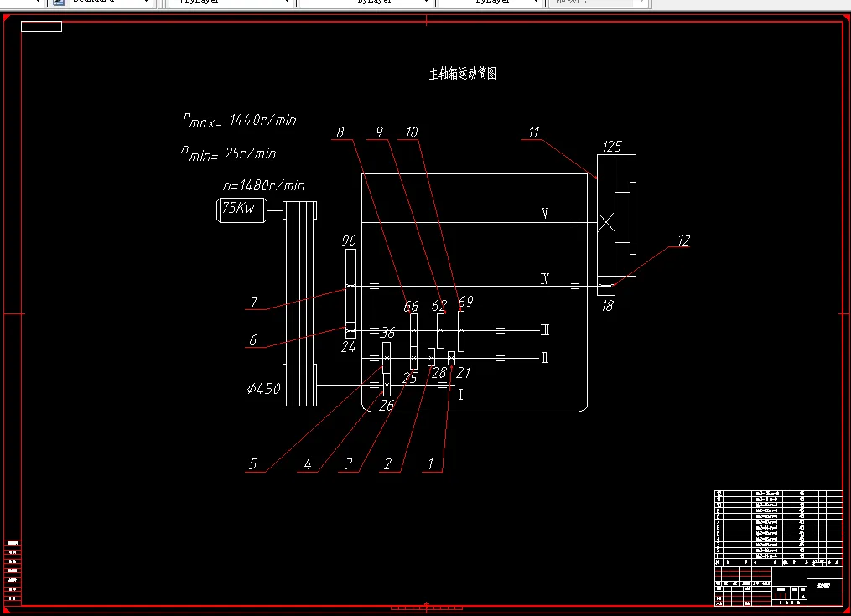Screen dimensions: 851x616
Task: Click callout number 1 at bottom
Action: click(x=430, y=464)
